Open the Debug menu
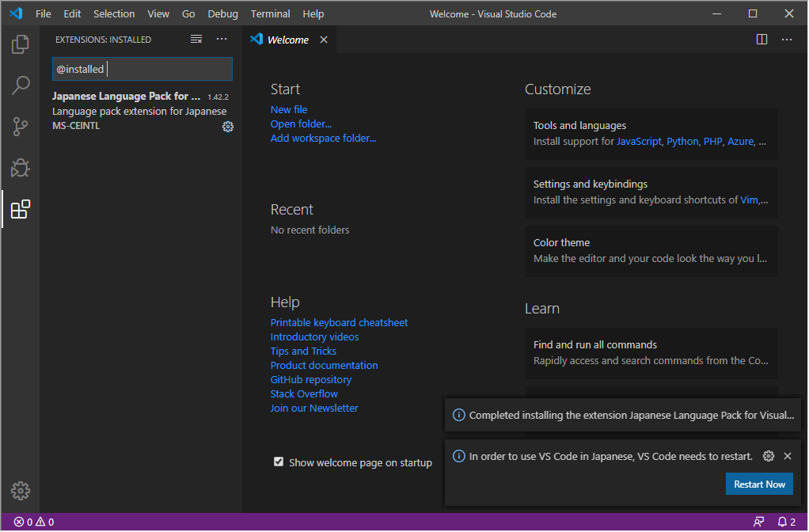 [x=223, y=14]
